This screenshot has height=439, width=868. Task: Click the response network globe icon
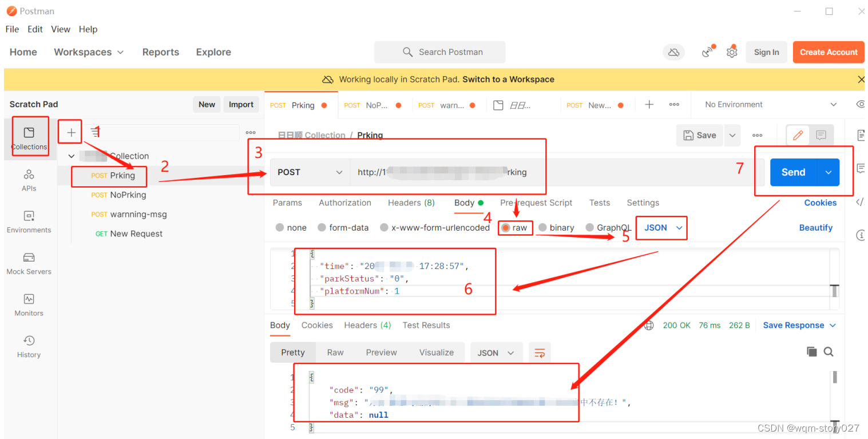point(649,325)
